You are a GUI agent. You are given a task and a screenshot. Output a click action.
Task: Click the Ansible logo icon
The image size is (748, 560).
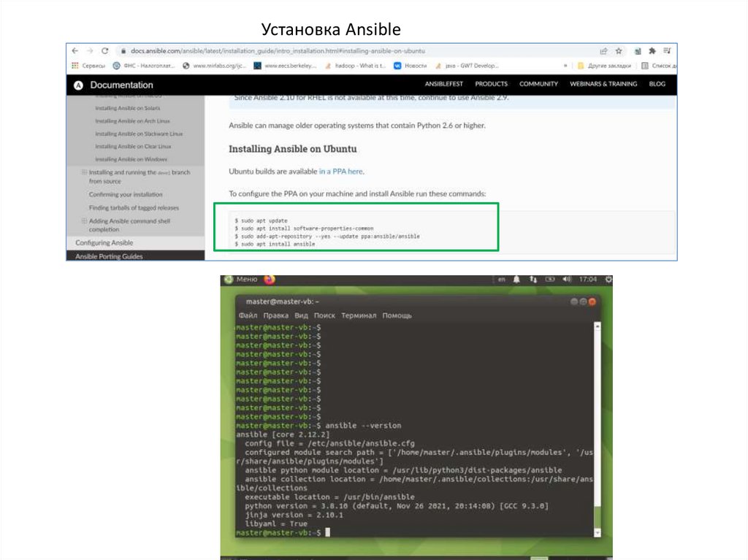(x=79, y=85)
